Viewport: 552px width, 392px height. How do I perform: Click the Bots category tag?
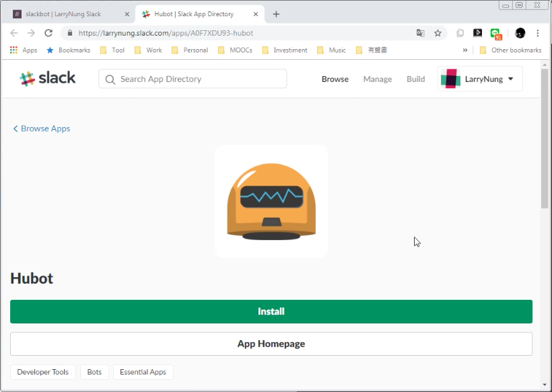point(94,372)
